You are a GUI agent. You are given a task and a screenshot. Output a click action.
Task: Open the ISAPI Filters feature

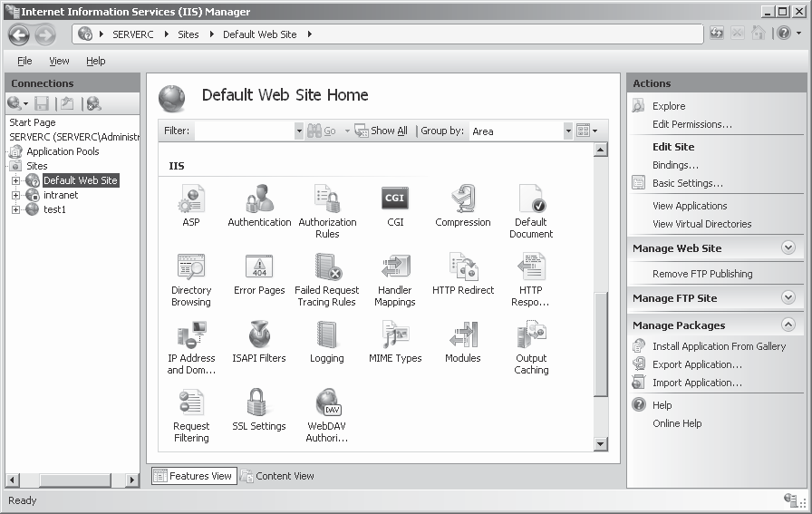pos(259,342)
